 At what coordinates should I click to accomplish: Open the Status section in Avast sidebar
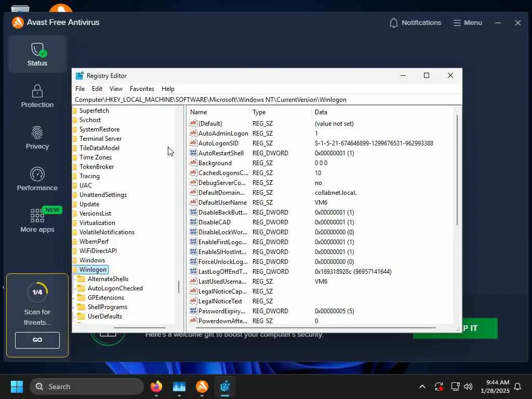[x=37, y=54]
